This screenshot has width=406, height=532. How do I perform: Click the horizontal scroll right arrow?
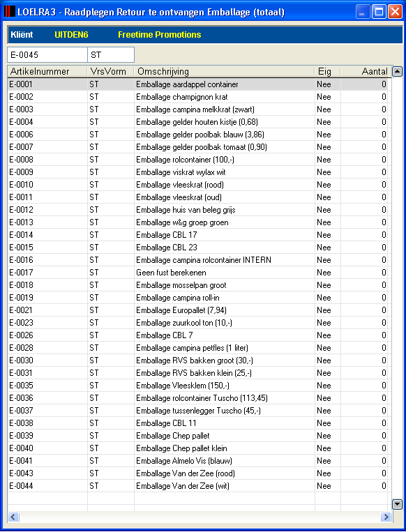[386, 517]
